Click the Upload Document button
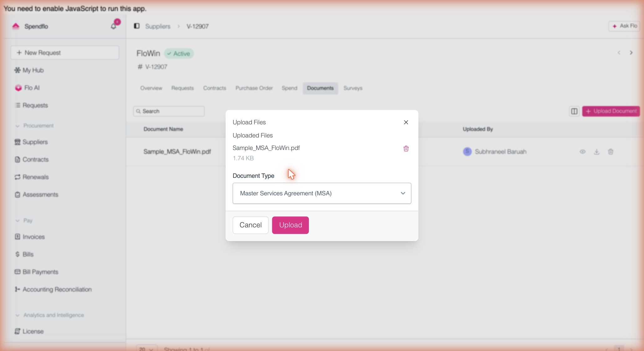The image size is (644, 351). (611, 111)
